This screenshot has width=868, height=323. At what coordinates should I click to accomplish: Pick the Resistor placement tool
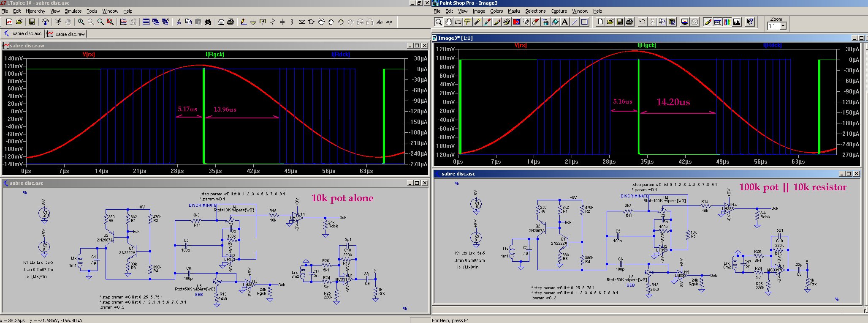coord(272,22)
